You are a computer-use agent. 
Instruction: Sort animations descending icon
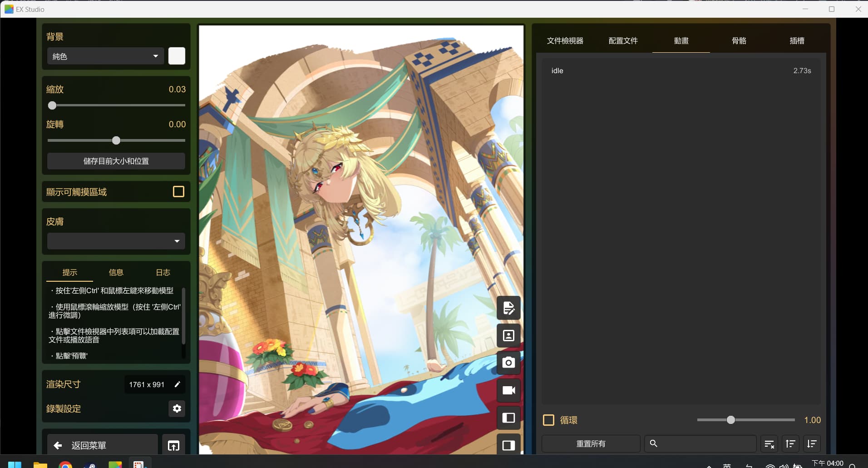[x=812, y=444]
